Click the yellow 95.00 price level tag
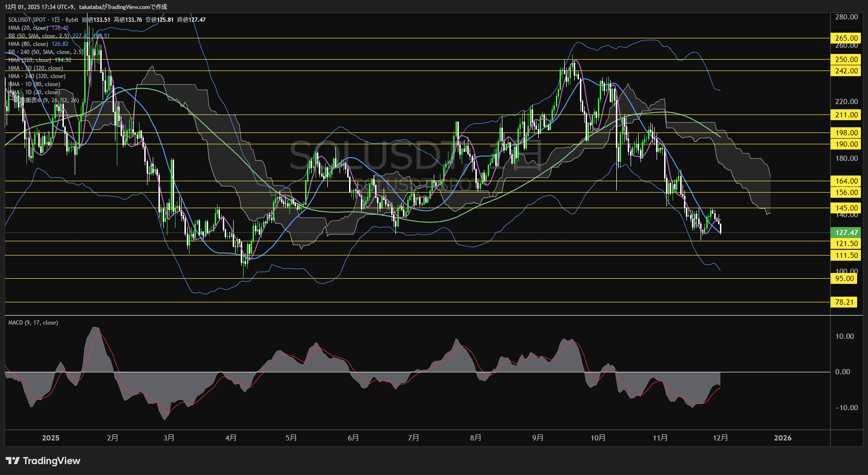Viewport: 868px width, 475px height. pyautogui.click(x=844, y=278)
